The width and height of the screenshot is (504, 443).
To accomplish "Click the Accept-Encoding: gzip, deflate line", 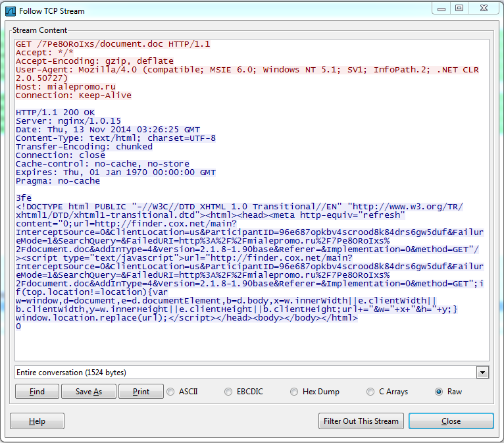I will pyautogui.click(x=95, y=61).
